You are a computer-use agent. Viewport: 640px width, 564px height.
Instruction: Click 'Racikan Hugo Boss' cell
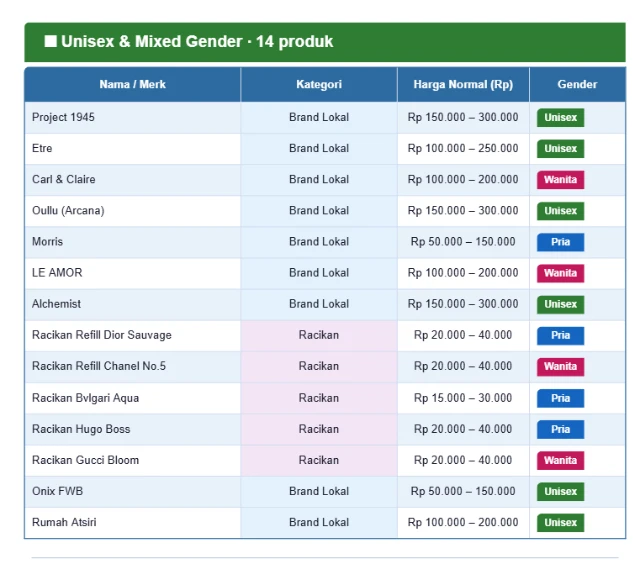133,429
